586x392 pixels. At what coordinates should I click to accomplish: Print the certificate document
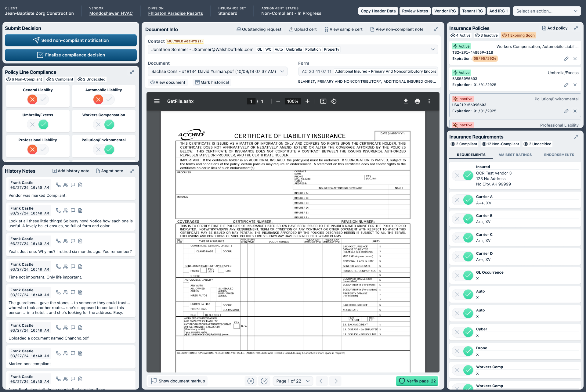(x=417, y=101)
